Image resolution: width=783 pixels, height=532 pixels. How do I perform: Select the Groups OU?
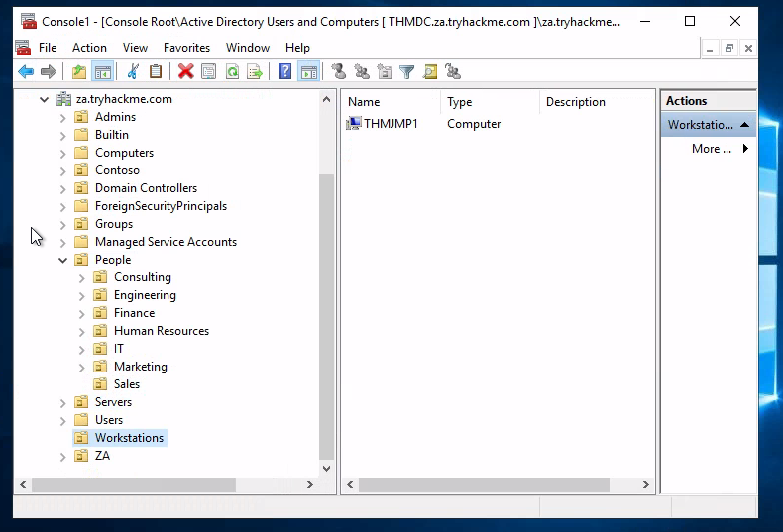pyautogui.click(x=114, y=224)
